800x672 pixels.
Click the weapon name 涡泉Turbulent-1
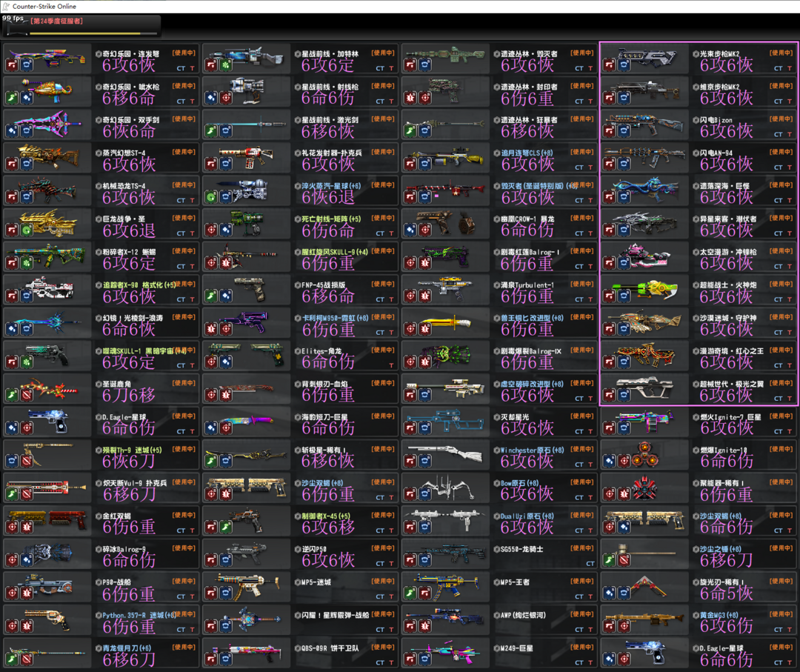(x=527, y=285)
